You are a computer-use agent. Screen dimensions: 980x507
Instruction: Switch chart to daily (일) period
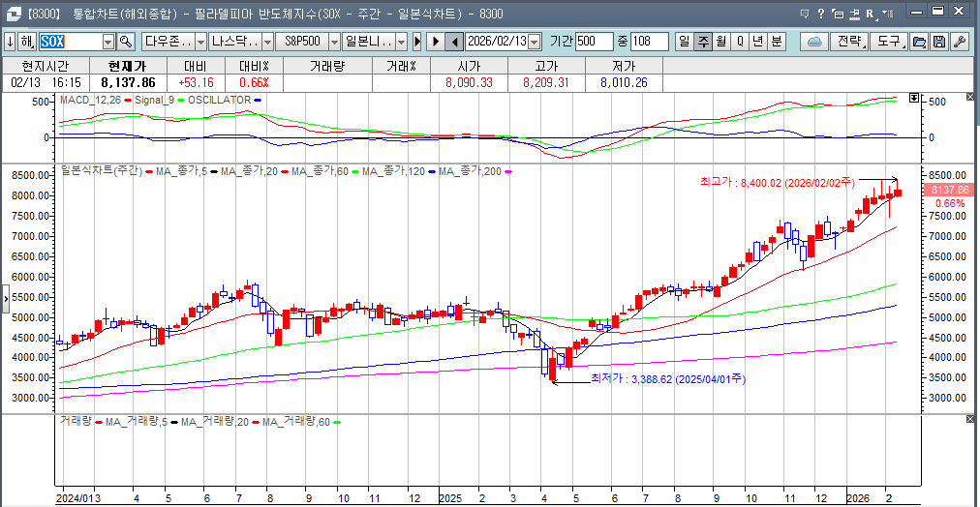coord(684,42)
